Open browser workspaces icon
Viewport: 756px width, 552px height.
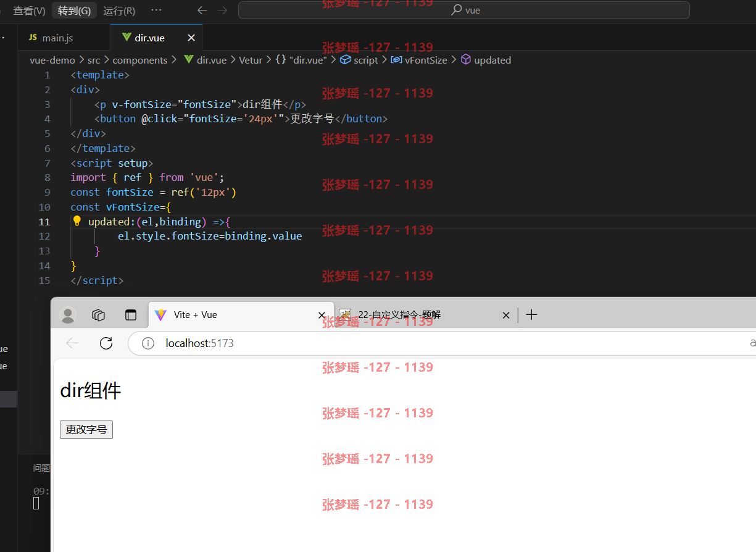point(99,315)
